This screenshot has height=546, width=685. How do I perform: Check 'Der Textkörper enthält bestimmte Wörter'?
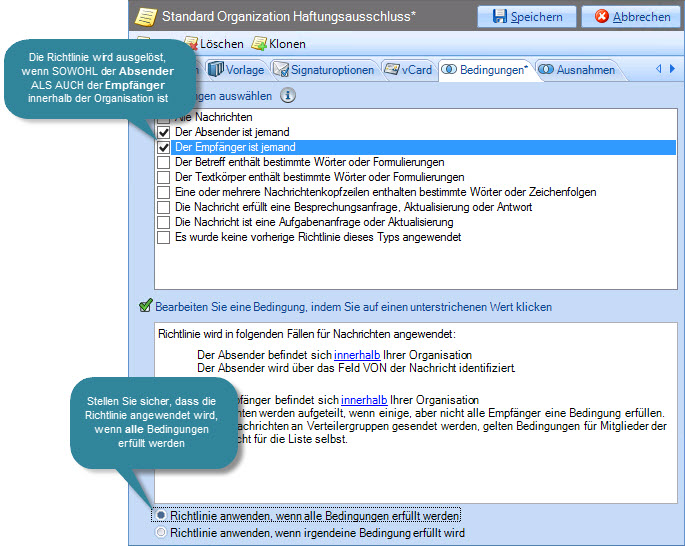point(163,177)
